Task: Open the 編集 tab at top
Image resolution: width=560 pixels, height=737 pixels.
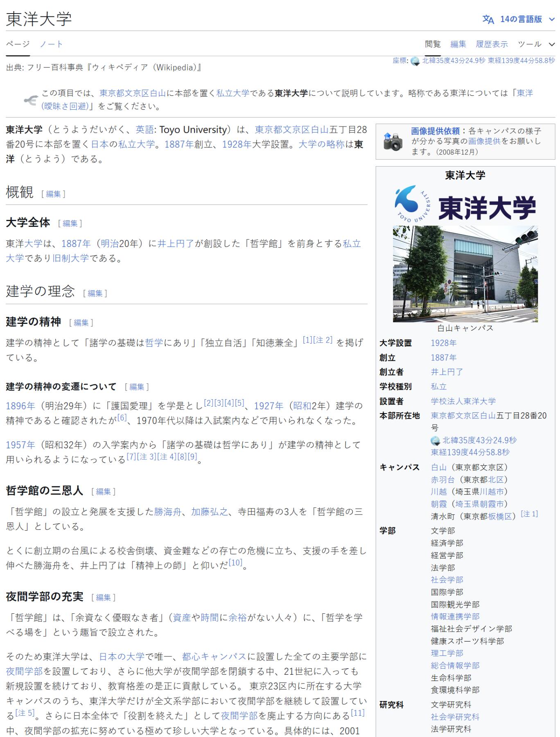Action: 458,44
